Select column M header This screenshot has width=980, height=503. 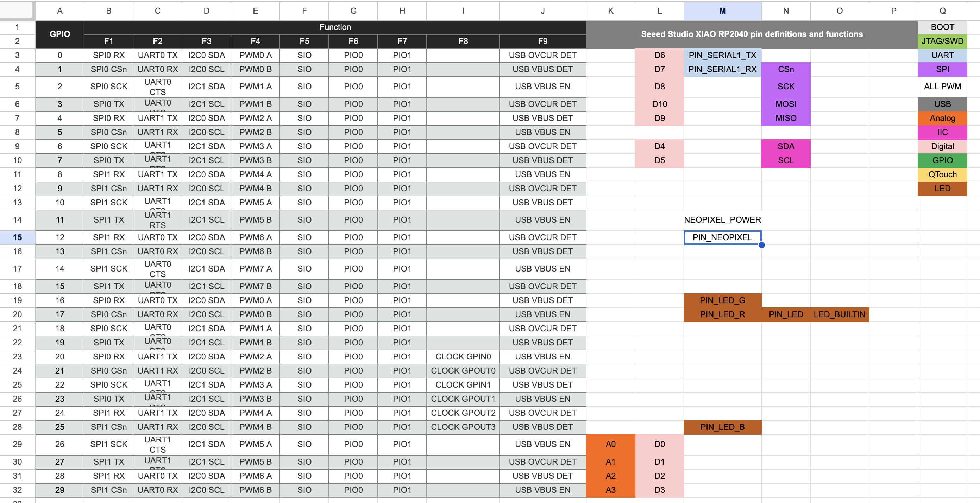click(x=722, y=11)
